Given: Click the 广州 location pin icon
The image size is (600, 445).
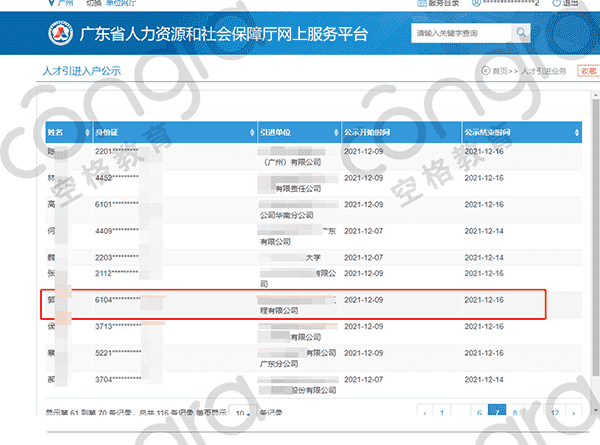Looking at the screenshot, I should [51, 3].
